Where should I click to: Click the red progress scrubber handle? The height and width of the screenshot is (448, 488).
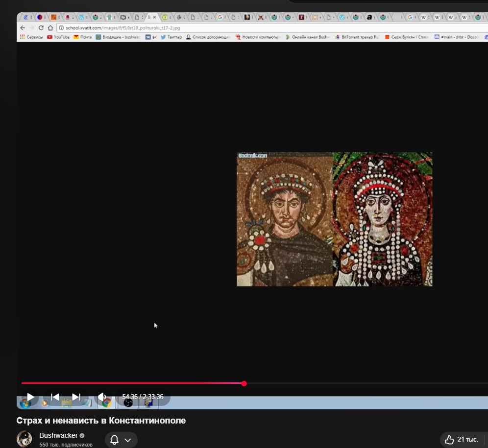(x=244, y=383)
